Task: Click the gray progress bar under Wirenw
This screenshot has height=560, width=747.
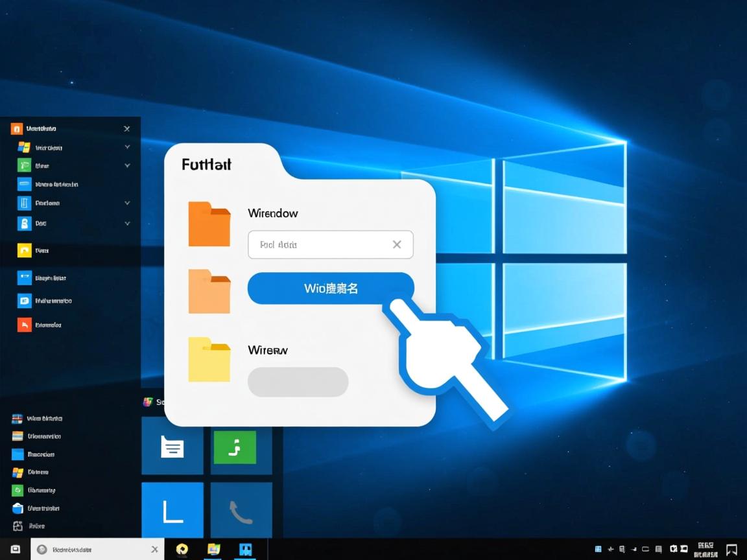Action: (x=298, y=382)
